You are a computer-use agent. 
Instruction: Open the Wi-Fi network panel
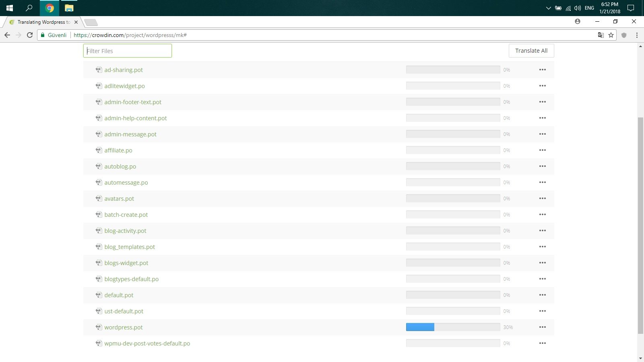click(x=568, y=8)
